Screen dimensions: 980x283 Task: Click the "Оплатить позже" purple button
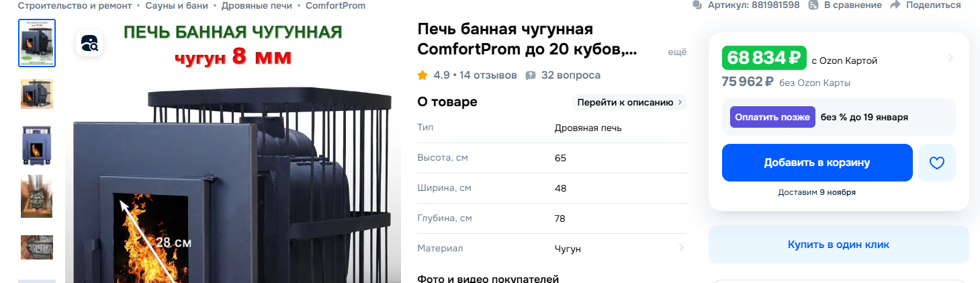click(772, 117)
